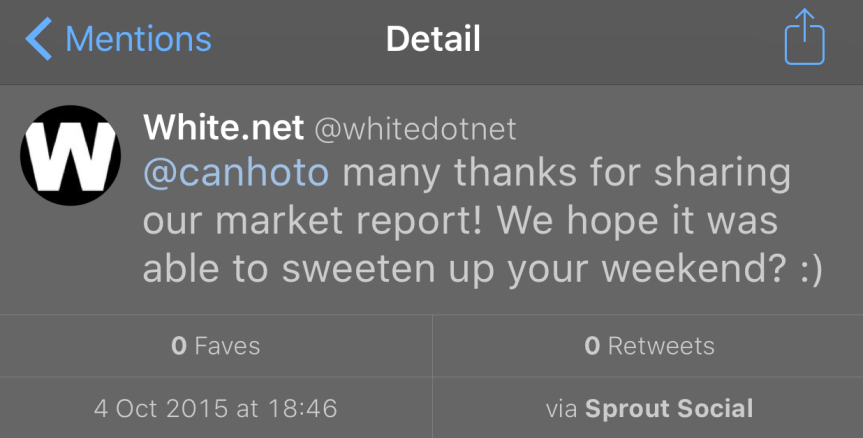
Task: Tap the White.net profile avatar
Action: pos(70,155)
